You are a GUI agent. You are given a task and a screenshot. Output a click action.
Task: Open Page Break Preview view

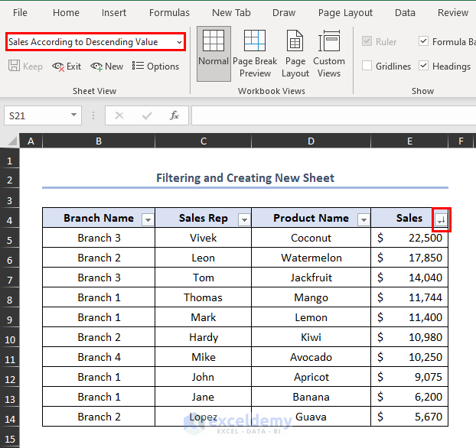point(255,53)
